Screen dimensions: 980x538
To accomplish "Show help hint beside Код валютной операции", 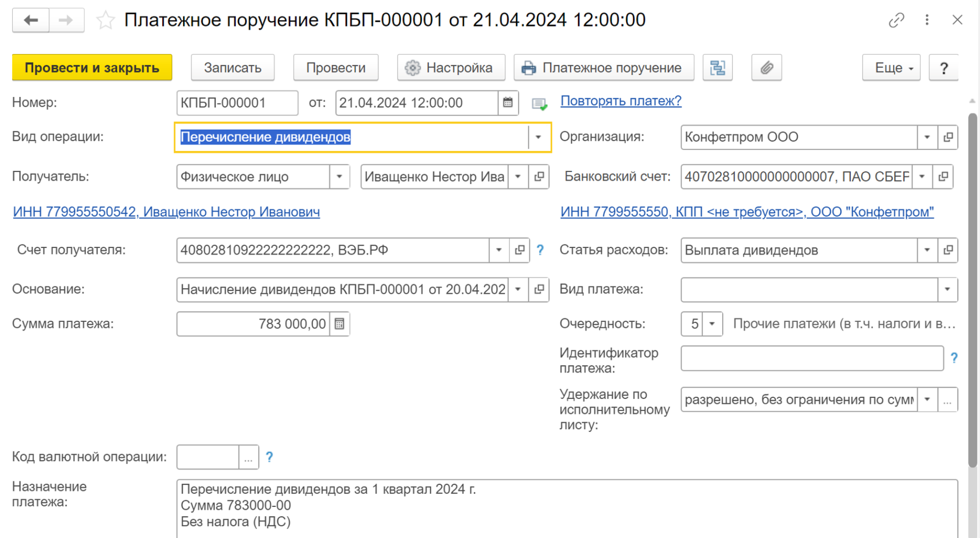I will [269, 457].
